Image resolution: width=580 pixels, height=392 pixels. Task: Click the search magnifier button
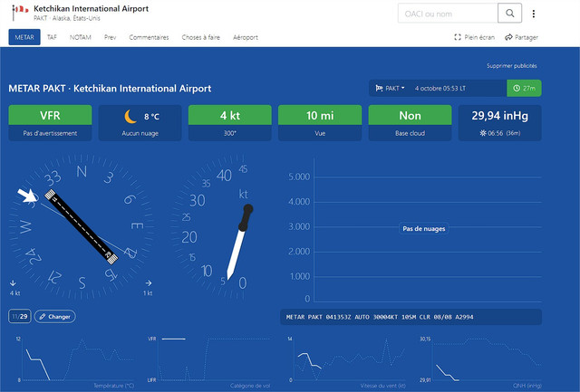pos(509,14)
